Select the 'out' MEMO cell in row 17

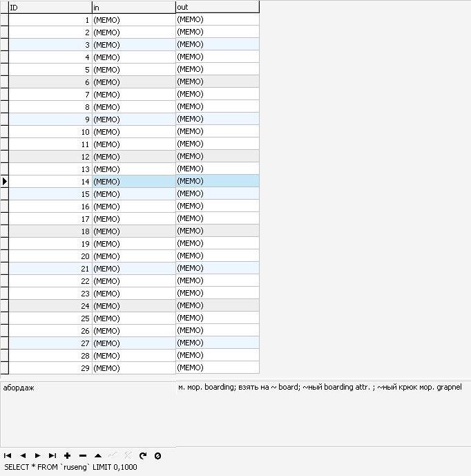(218, 218)
